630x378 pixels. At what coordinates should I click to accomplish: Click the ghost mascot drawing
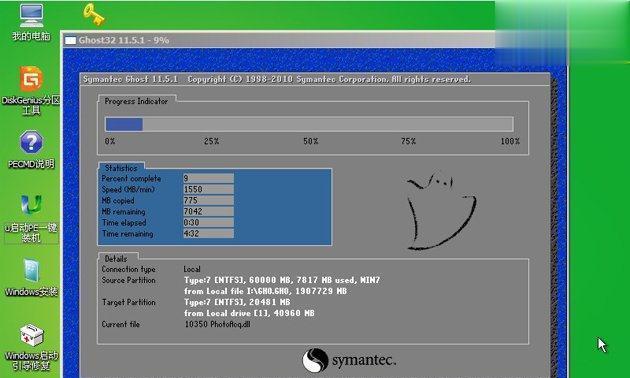pos(441,210)
